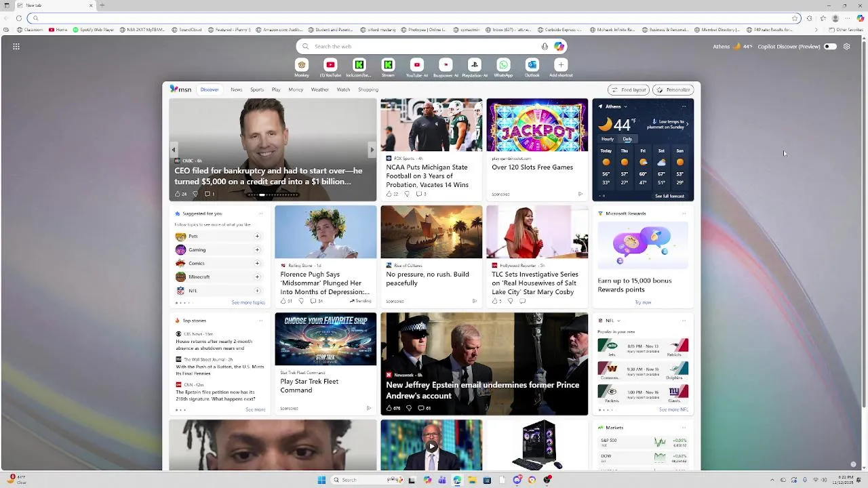Follow the Comics topic
Viewport: 868px width, 488px height.
point(257,264)
